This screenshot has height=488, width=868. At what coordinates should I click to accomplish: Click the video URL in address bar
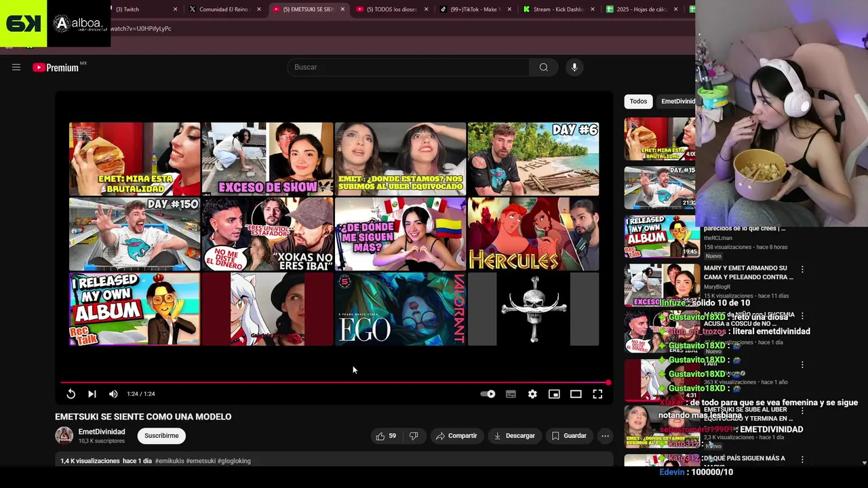click(x=141, y=28)
